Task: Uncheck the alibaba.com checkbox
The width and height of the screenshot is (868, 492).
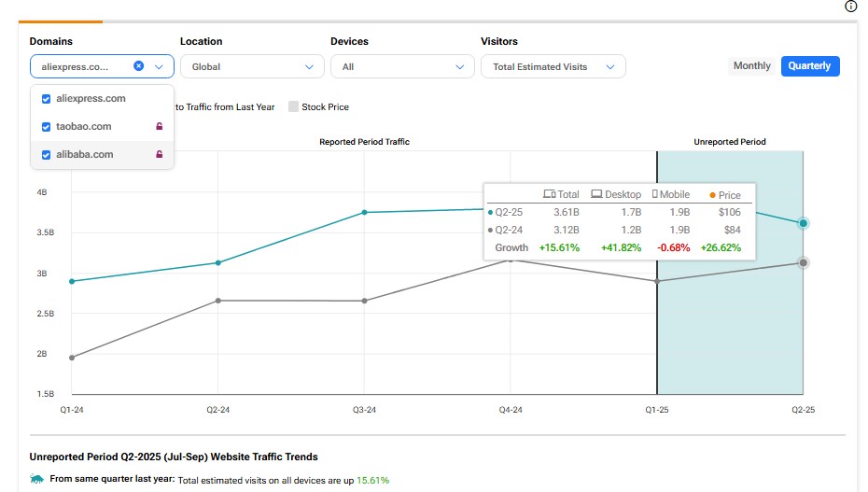Action: [46, 155]
